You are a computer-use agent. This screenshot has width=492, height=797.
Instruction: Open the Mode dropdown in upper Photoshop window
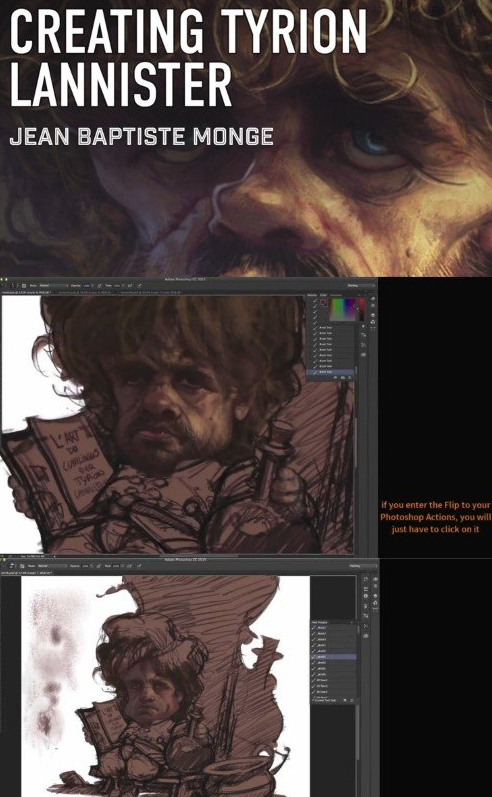[x=53, y=286]
